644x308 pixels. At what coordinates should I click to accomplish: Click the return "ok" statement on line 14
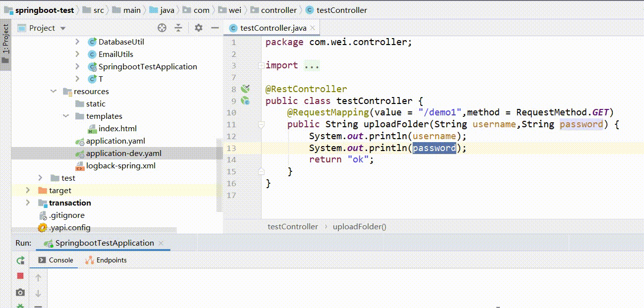click(341, 159)
